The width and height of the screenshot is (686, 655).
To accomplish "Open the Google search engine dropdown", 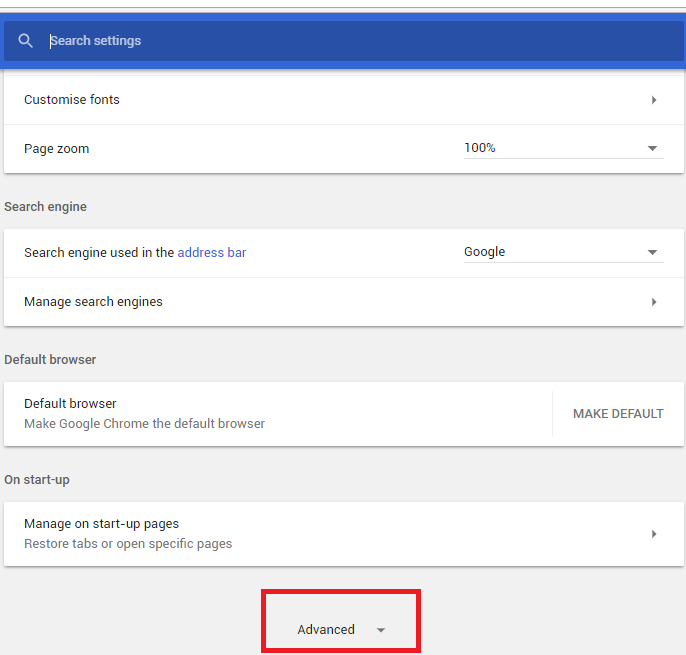I will (564, 252).
